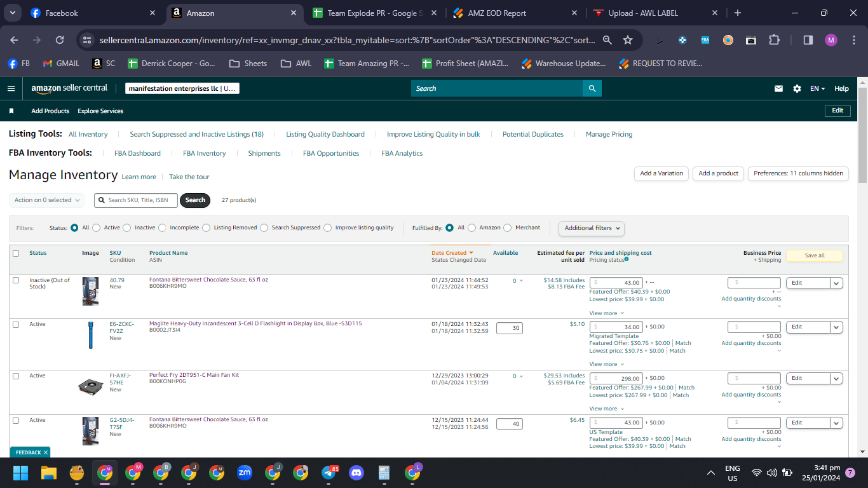The height and width of the screenshot is (488, 868).
Task: Click the Fontana Chocolate Sauce thumbnail, SKU 40.79
Action: [90, 291]
